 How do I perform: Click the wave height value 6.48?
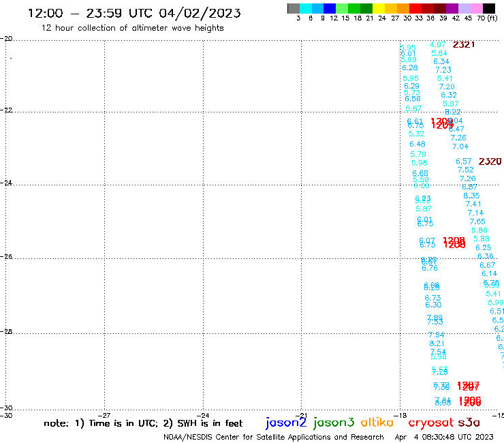click(x=418, y=144)
